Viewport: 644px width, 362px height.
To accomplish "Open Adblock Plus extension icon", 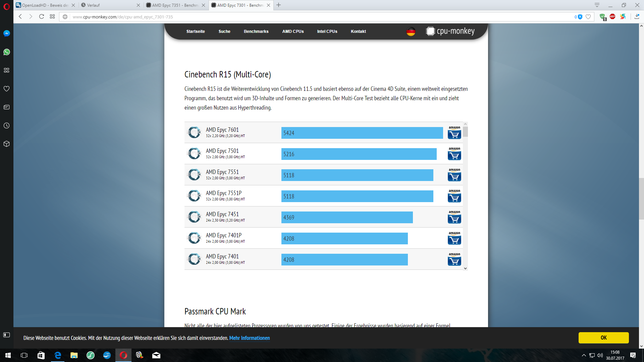I will (612, 17).
